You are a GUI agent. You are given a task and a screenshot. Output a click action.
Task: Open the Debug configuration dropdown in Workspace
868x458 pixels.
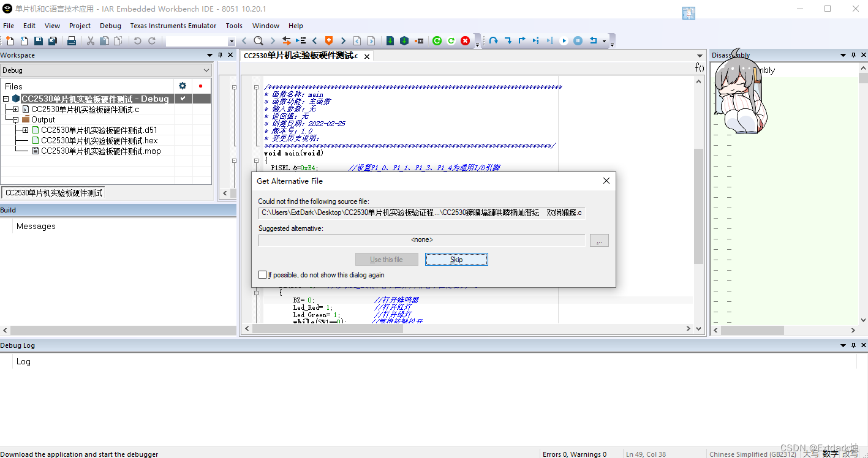(207, 70)
